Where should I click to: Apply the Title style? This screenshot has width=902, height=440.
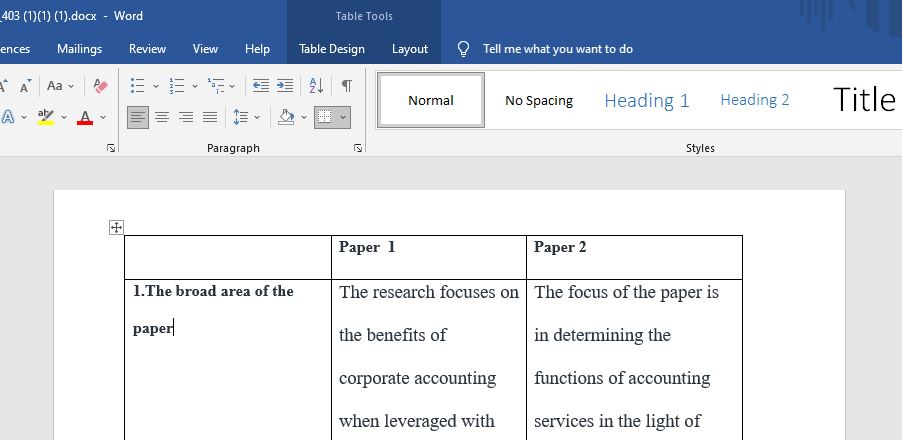point(864,100)
